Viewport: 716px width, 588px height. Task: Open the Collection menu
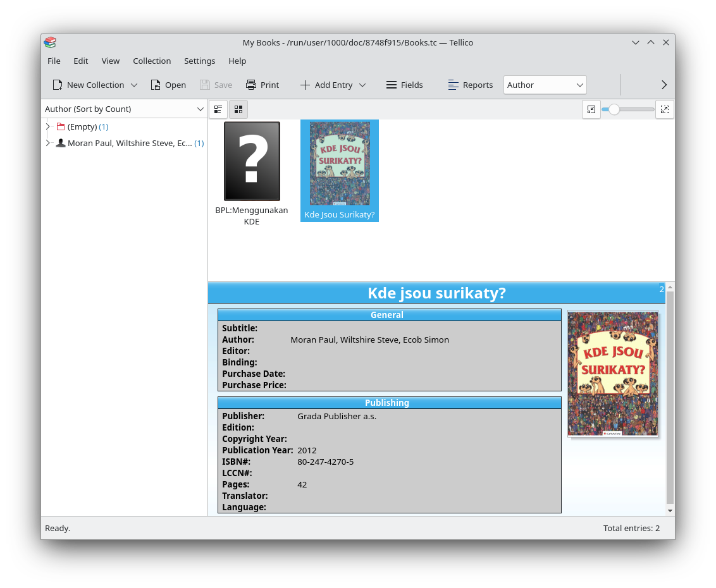coord(152,61)
